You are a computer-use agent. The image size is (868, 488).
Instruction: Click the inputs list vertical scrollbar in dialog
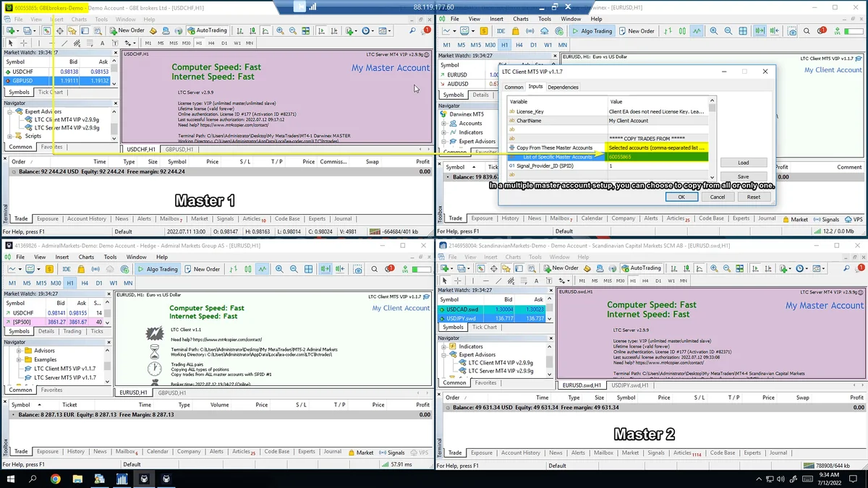click(x=712, y=138)
